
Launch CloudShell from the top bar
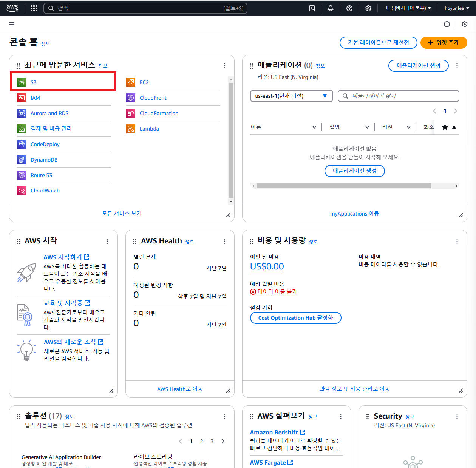(312, 8)
